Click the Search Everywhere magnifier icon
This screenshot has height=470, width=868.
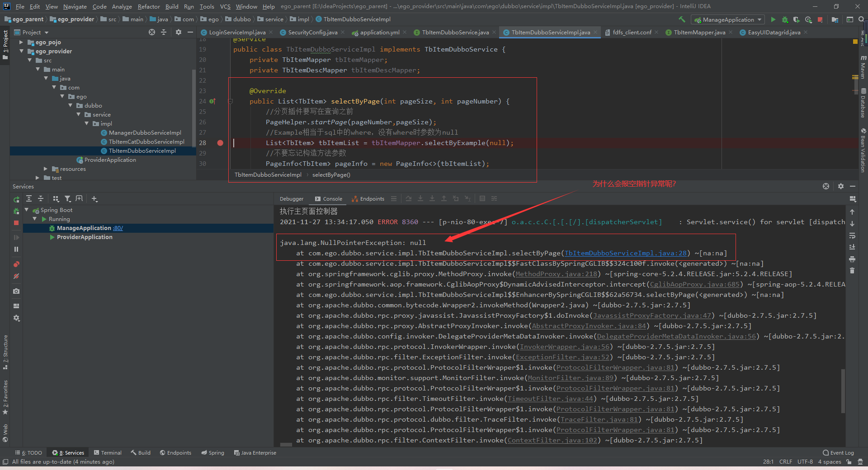862,19
